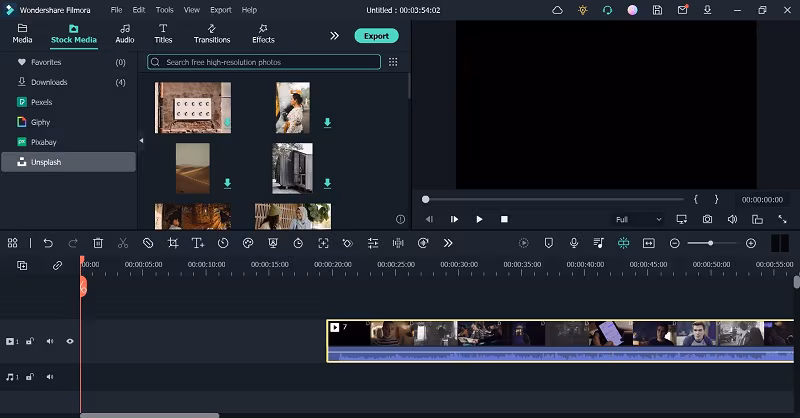Click the split scissors tool in timeline toolbar

pos(122,243)
